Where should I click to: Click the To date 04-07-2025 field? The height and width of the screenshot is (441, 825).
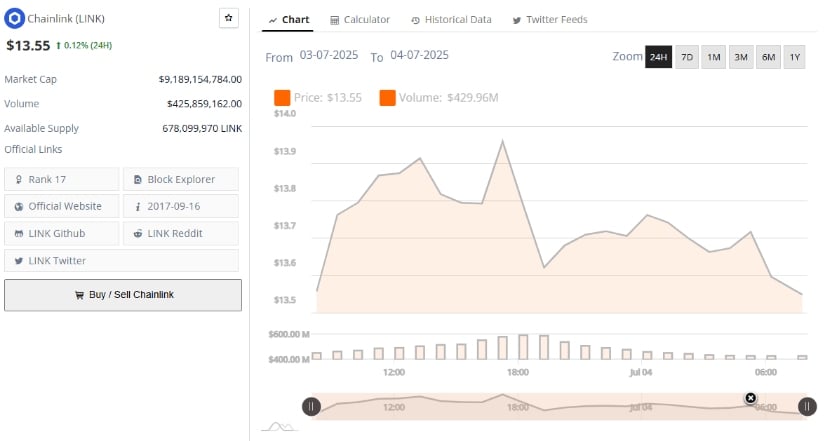pos(419,55)
